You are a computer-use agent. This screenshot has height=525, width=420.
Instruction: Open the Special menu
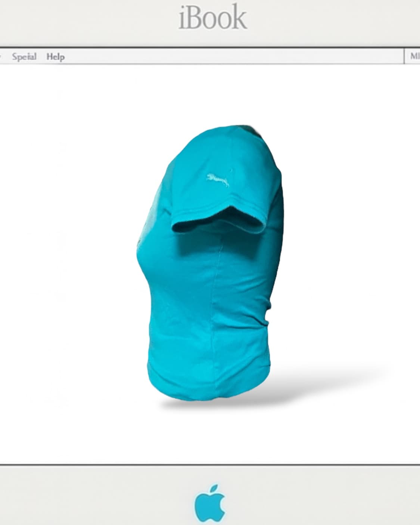pyautogui.click(x=24, y=57)
